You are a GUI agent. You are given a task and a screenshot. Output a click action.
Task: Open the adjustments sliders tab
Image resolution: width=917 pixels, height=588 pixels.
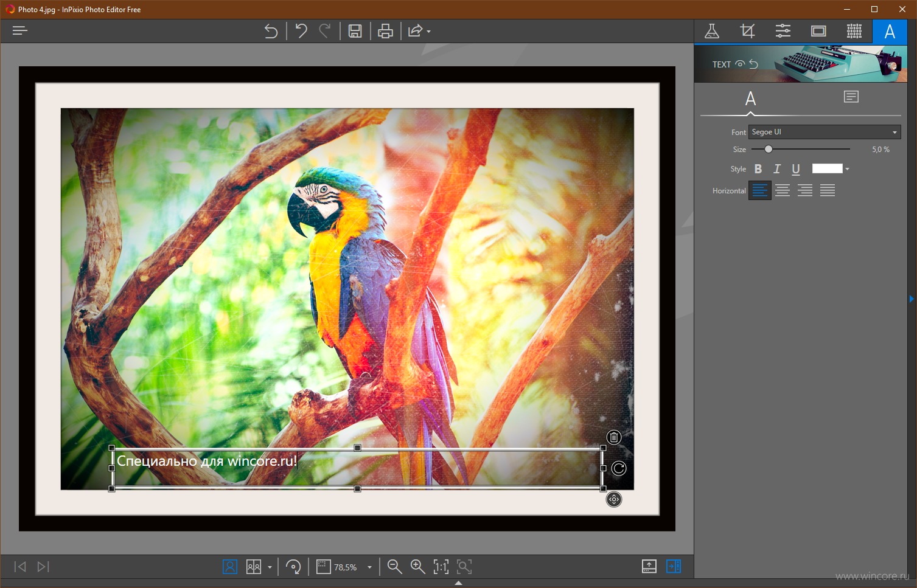click(x=783, y=31)
